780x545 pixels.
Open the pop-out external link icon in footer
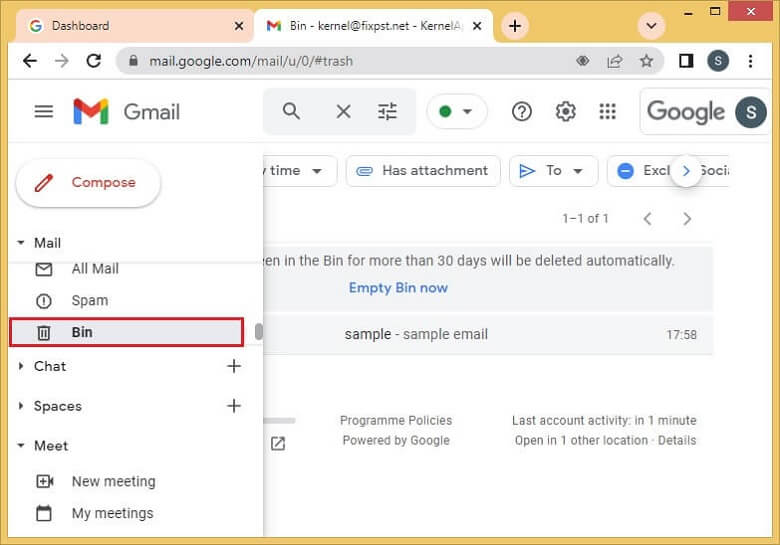coord(278,443)
